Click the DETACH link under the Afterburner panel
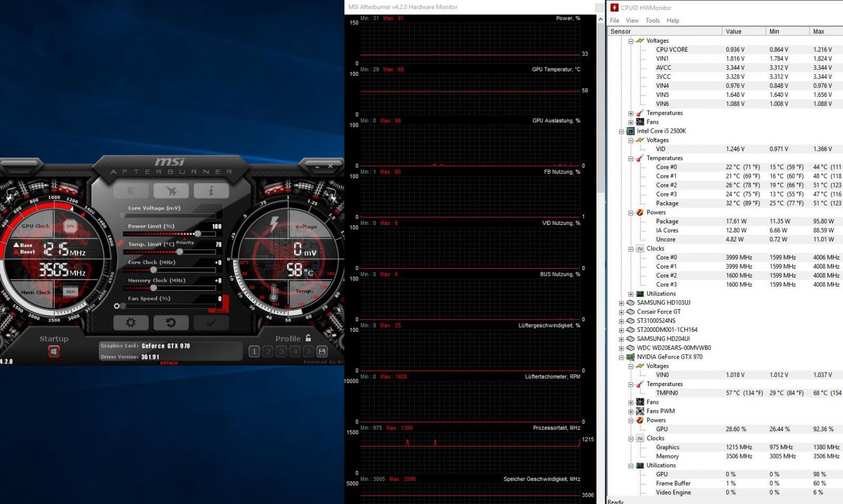Viewport: 843px width, 504px height. click(x=169, y=363)
